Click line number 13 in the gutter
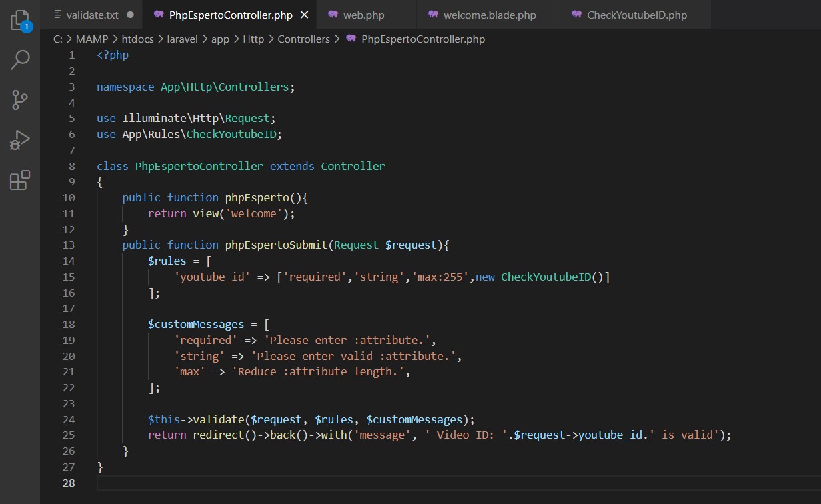This screenshot has height=504, width=821. (x=69, y=245)
